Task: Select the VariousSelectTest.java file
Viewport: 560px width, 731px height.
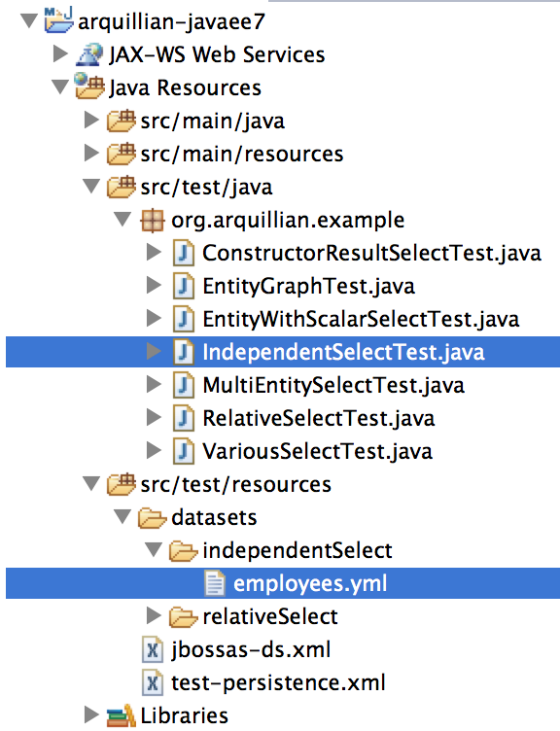Action: point(317,452)
